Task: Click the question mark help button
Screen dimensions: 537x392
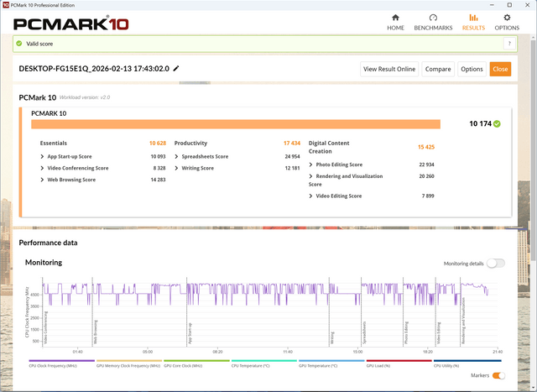Action: point(509,44)
